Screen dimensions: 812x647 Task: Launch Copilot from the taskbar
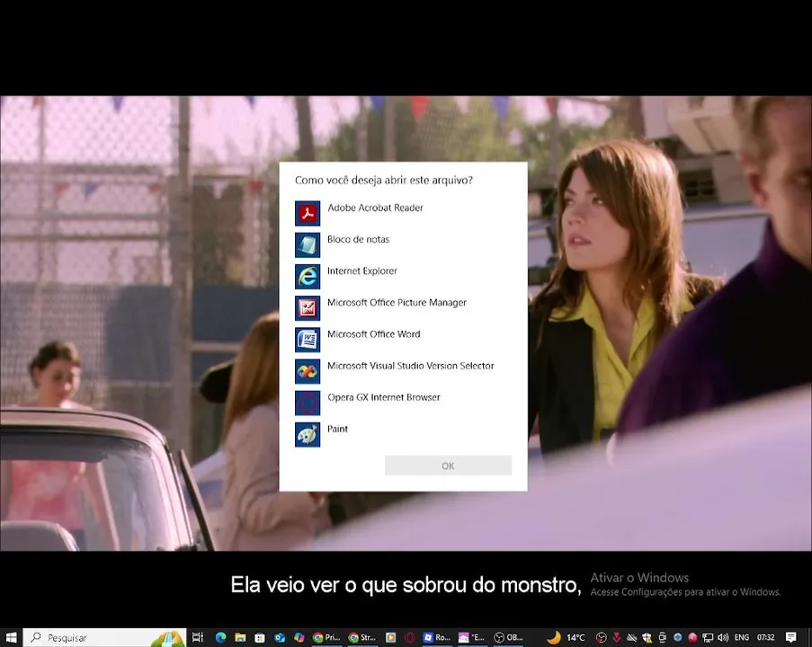coord(299,637)
